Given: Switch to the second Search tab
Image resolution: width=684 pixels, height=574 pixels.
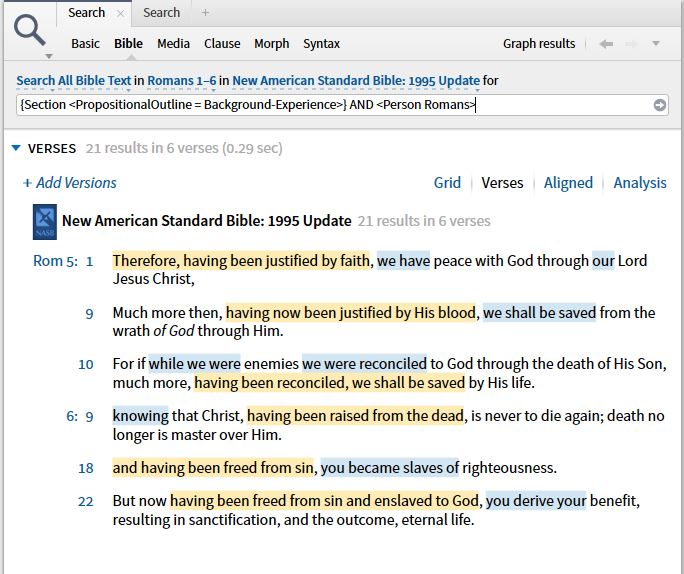Looking at the screenshot, I should [x=161, y=13].
